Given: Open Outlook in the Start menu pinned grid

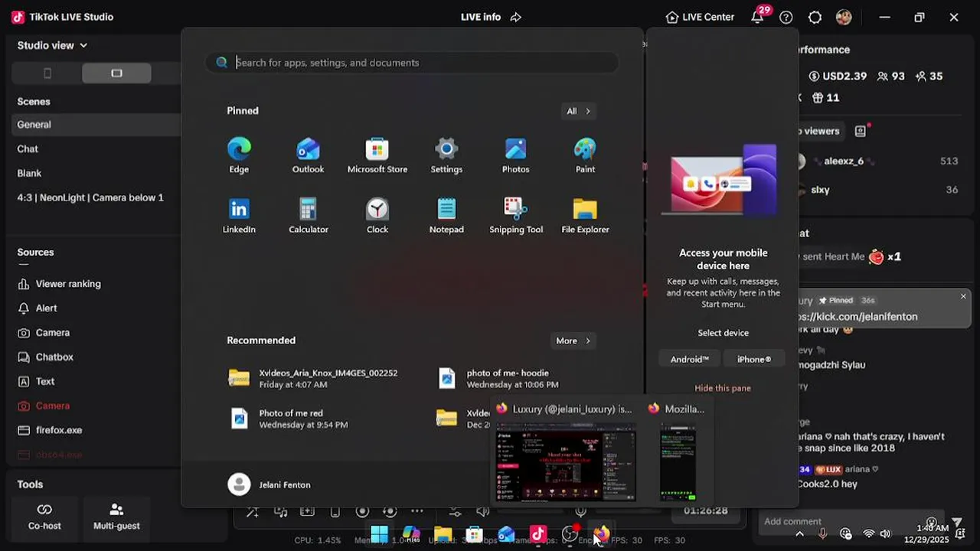Looking at the screenshot, I should (308, 155).
